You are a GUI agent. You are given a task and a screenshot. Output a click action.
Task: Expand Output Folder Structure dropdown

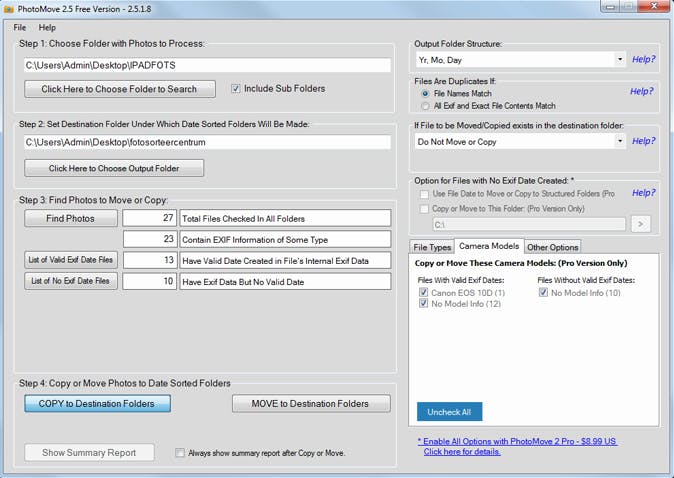point(620,59)
